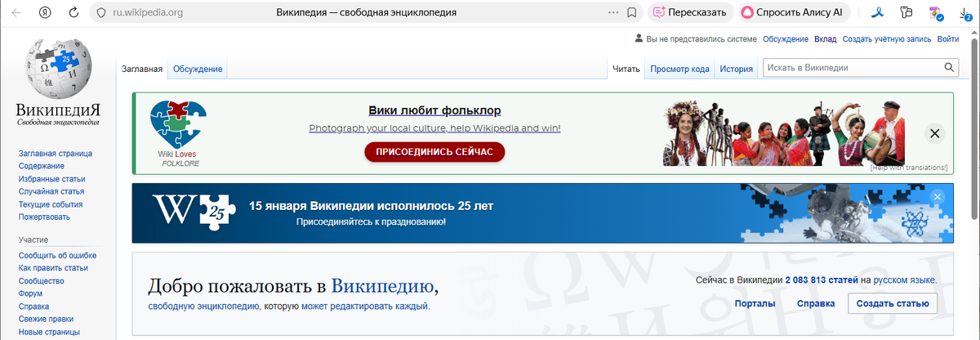Open the Просмотр кода tab
The height and width of the screenshot is (340, 980).
[x=679, y=69]
